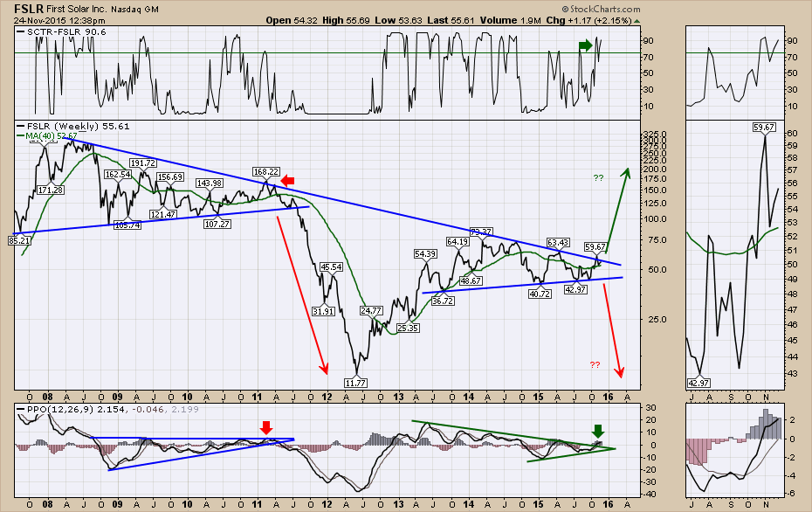The width and height of the screenshot is (812, 512).
Task: Click the FSLR (Weekly) 55.61 legend
Action: [73, 127]
